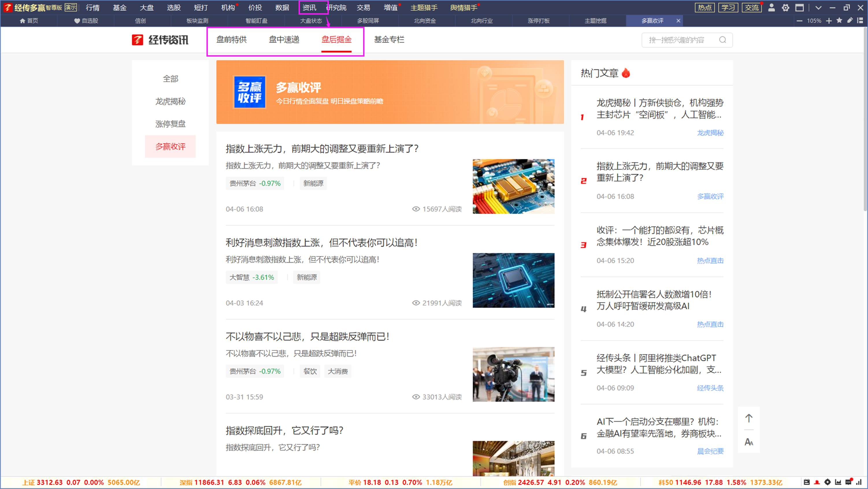Expand the title bar dropdown chevron
The image size is (868, 489).
coord(819,8)
